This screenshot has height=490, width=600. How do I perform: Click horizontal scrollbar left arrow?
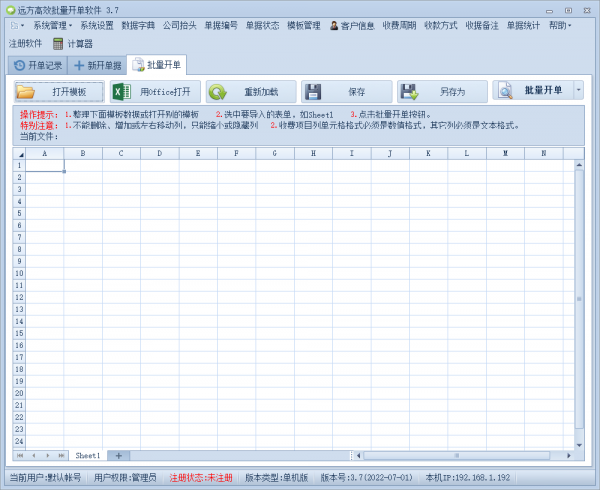359,456
